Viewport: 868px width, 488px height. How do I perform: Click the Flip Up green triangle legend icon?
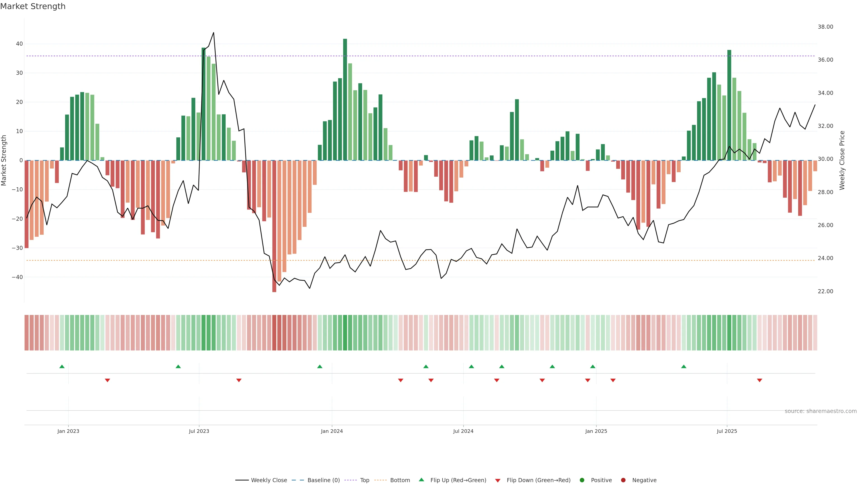pyautogui.click(x=421, y=480)
